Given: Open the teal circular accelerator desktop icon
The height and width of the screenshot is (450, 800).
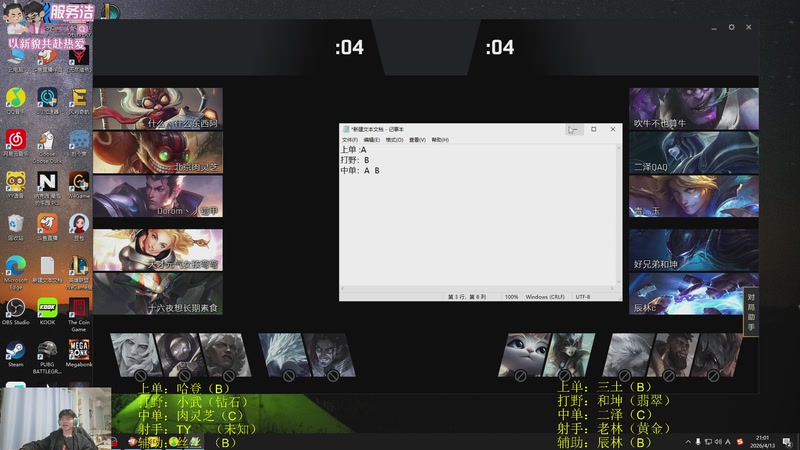Looking at the screenshot, I should (x=47, y=101).
